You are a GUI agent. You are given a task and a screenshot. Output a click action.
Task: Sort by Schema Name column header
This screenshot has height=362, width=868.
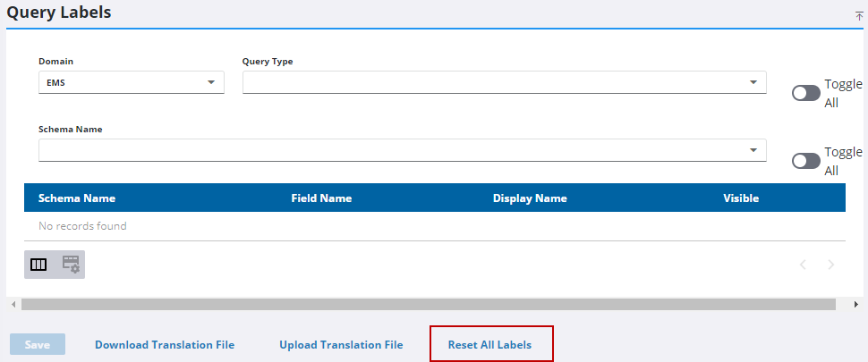click(77, 198)
